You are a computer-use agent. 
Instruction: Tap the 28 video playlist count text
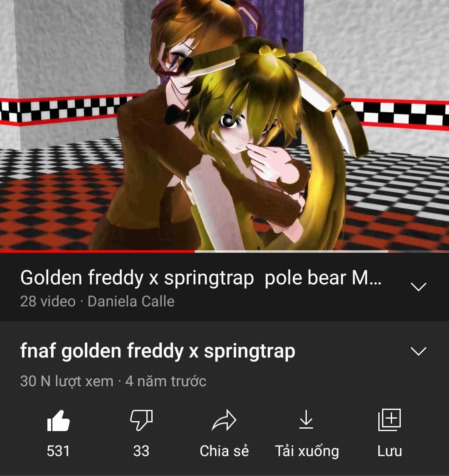(x=48, y=301)
